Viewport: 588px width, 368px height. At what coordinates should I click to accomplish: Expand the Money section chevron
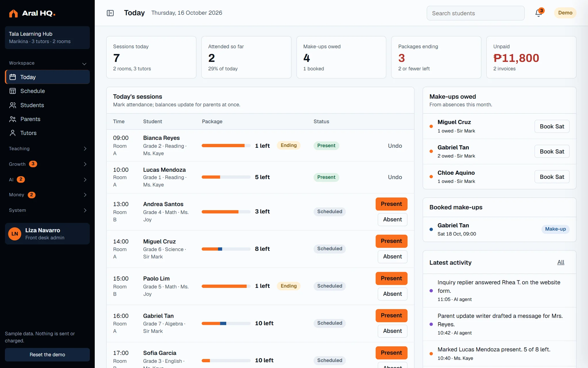coord(85,195)
